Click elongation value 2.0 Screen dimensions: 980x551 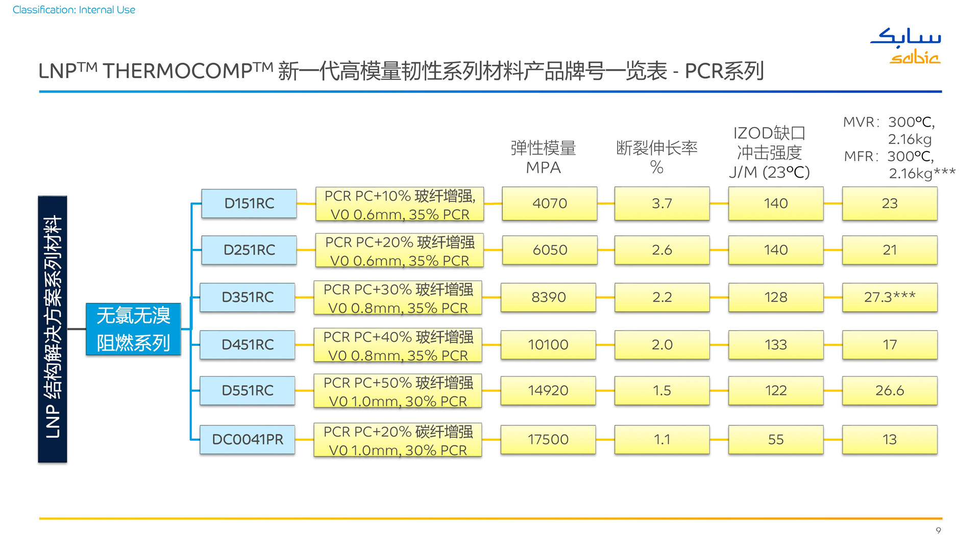point(662,345)
